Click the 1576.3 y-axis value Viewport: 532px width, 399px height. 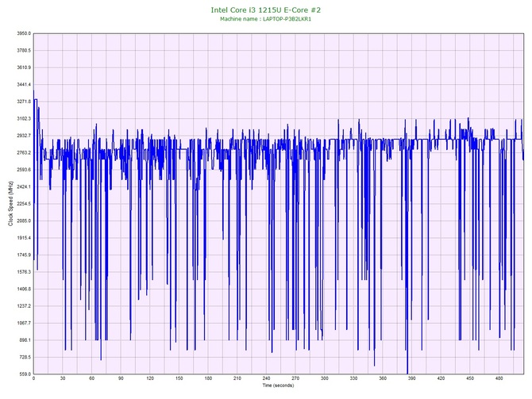tap(24, 272)
